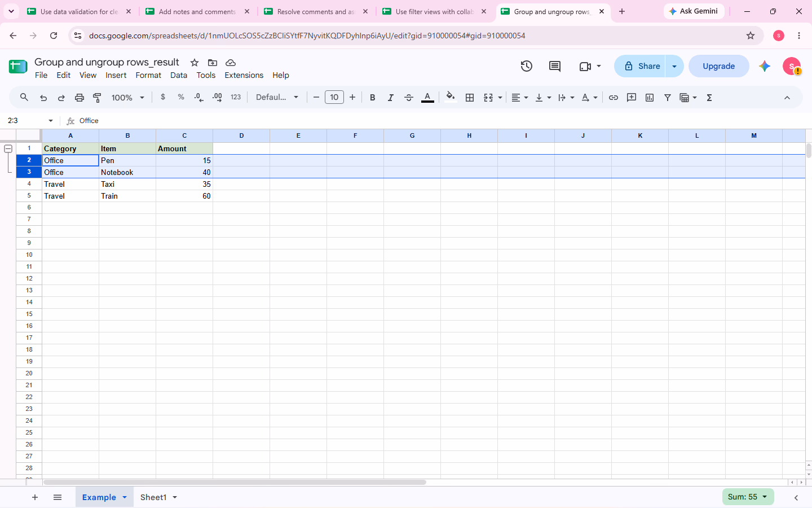Click the redo arrow icon
The width and height of the screenshot is (812, 508).
61,98
